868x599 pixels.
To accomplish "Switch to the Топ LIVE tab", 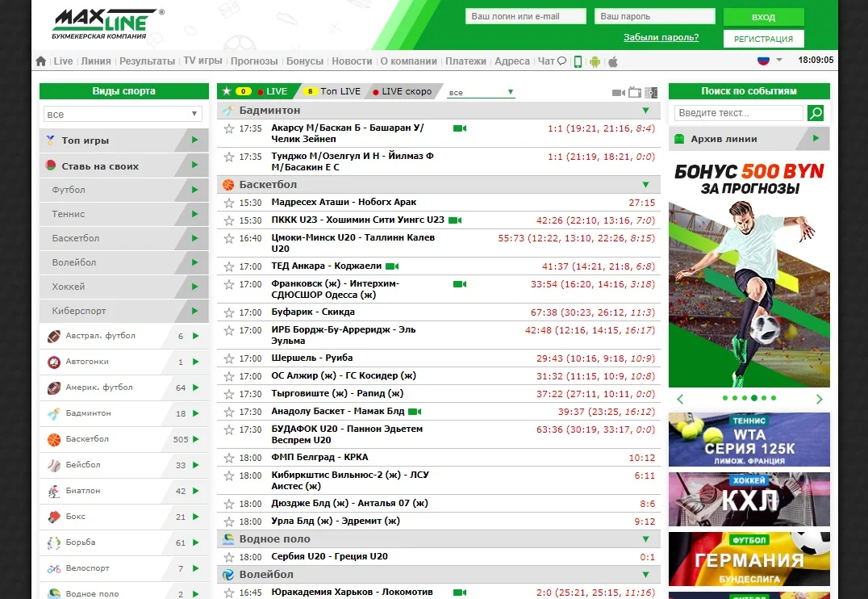I will point(334,91).
